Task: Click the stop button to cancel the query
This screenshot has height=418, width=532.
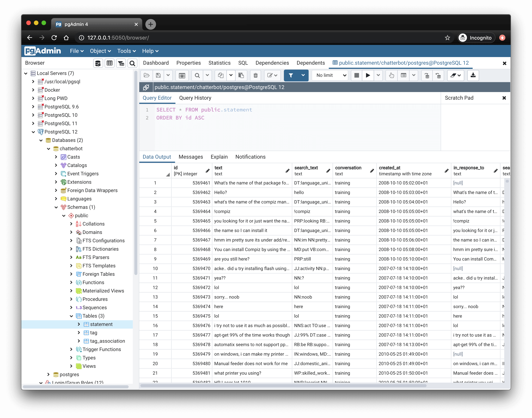Action: [x=356, y=75]
